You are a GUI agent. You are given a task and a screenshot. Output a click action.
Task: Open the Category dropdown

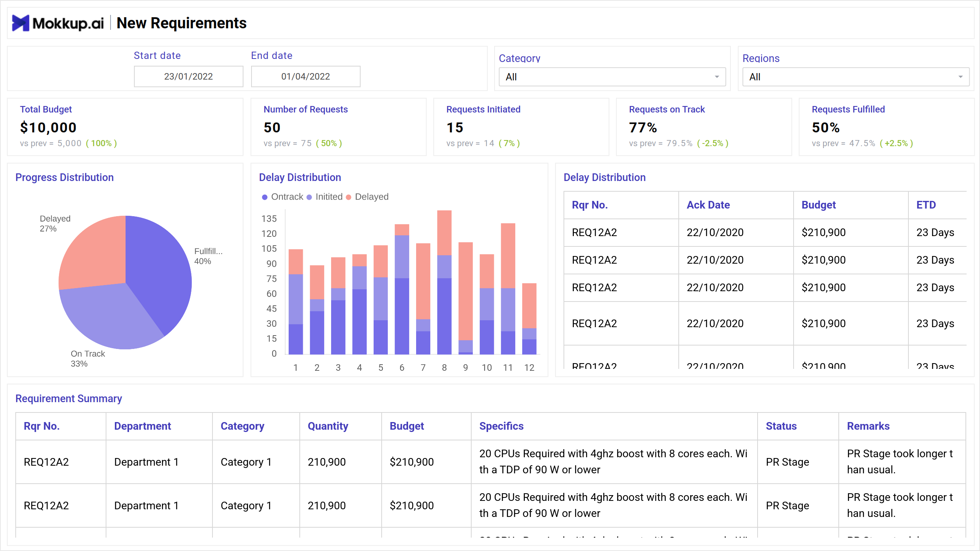coord(612,77)
